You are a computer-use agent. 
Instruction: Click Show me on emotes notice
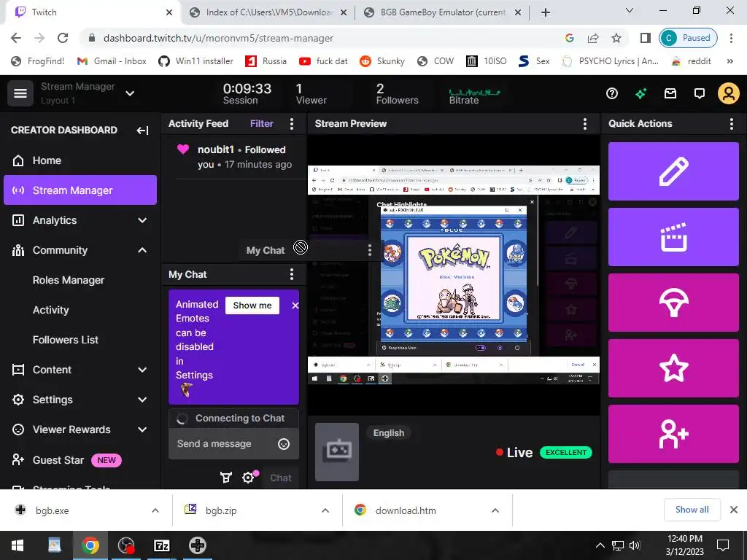click(x=252, y=306)
